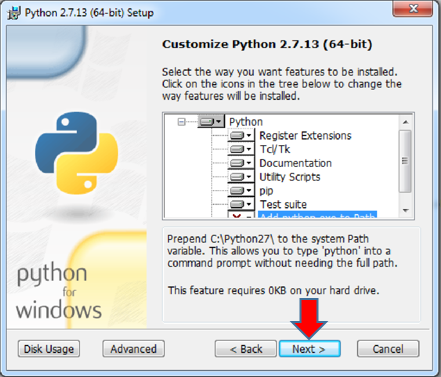The height and width of the screenshot is (377, 441).
Task: Open Register Extensions feature drive icon dropdown
Action: click(241, 136)
